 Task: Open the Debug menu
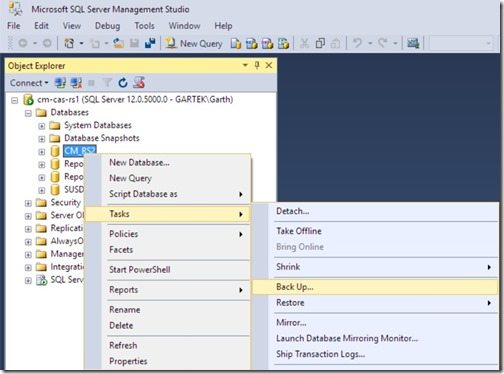107,26
